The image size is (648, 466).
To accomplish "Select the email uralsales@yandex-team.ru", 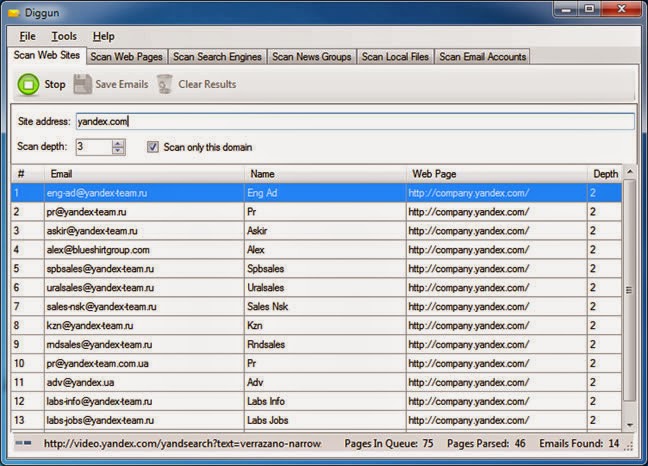I will click(100, 288).
